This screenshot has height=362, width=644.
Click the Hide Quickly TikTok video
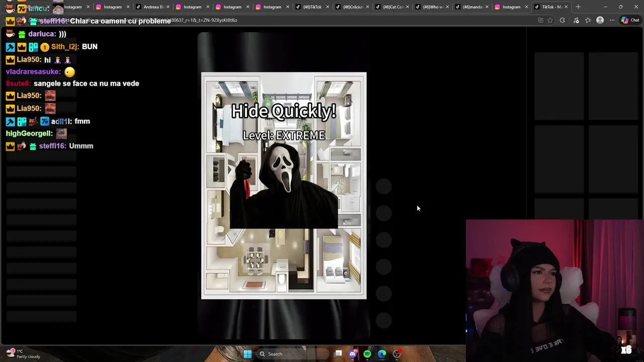click(284, 186)
